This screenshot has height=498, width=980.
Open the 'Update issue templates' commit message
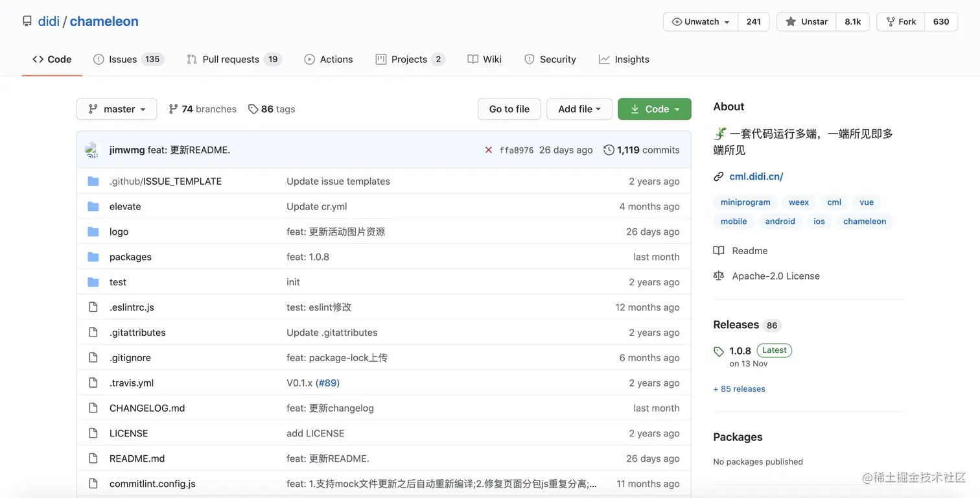pyautogui.click(x=338, y=181)
